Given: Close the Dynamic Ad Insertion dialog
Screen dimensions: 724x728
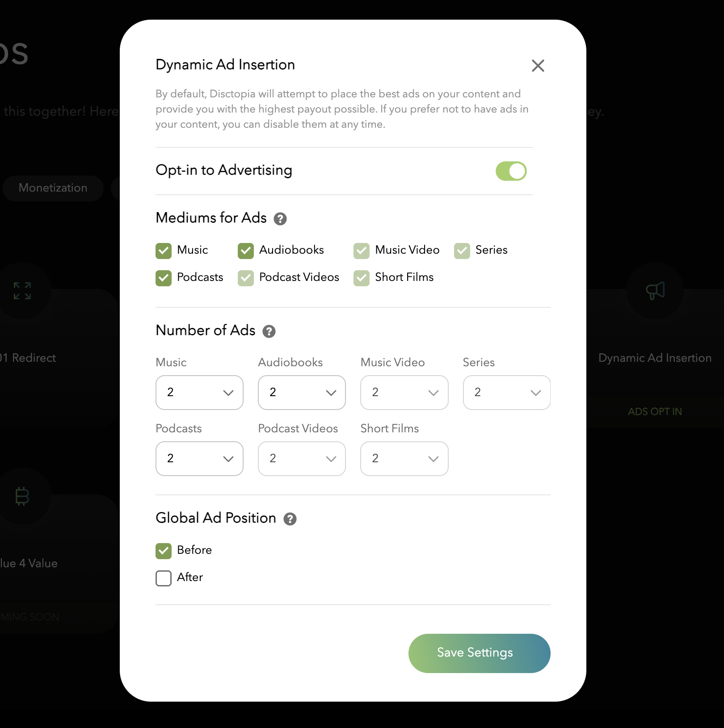Looking at the screenshot, I should pyautogui.click(x=538, y=66).
